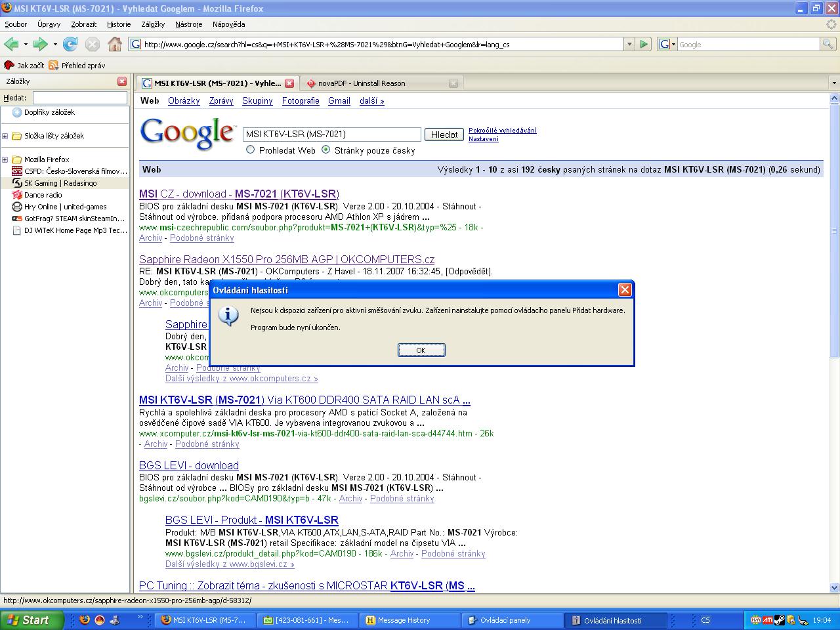Open the Dance radio bookmark
Image resolution: width=840 pixels, height=630 pixels.
click(x=37, y=195)
